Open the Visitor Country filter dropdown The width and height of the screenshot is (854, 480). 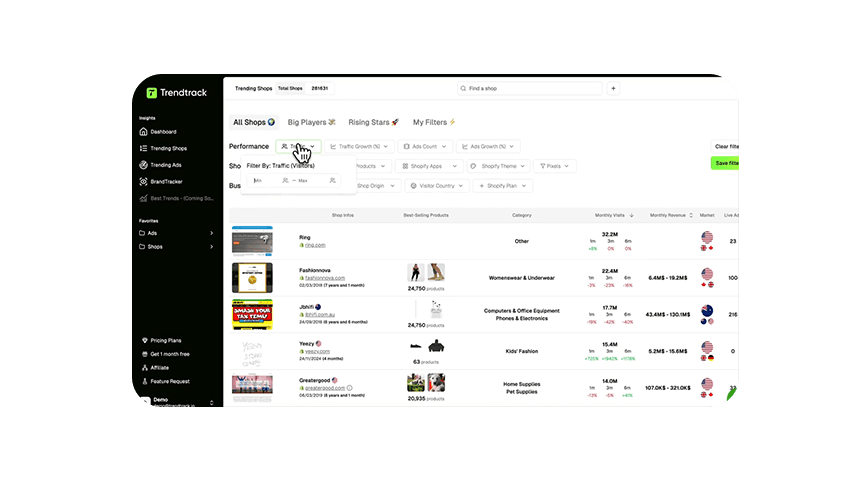[x=436, y=186]
